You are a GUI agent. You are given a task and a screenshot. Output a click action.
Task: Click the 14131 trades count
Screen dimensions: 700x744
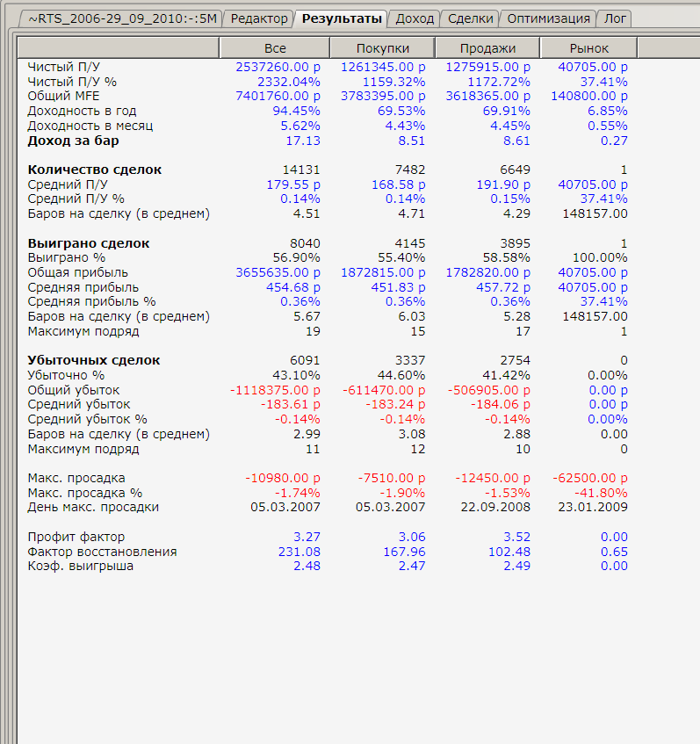301,170
